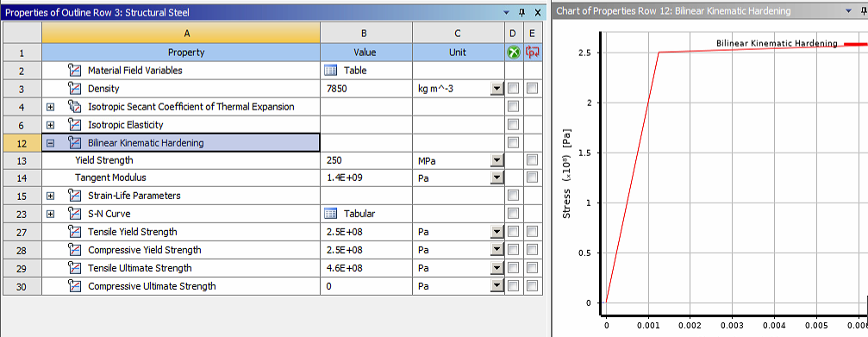Open the Density unit dropdown
This screenshot has width=868, height=337.
click(x=497, y=89)
